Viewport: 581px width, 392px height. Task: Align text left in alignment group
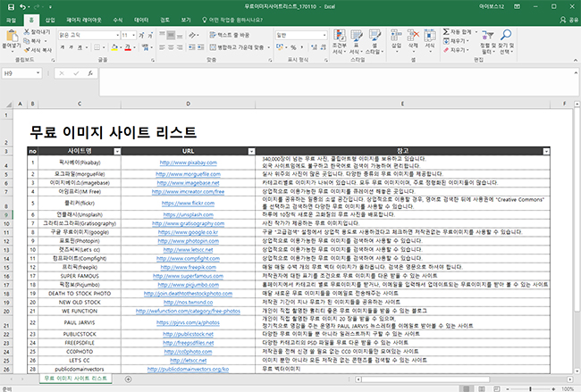pyautogui.click(x=162, y=47)
